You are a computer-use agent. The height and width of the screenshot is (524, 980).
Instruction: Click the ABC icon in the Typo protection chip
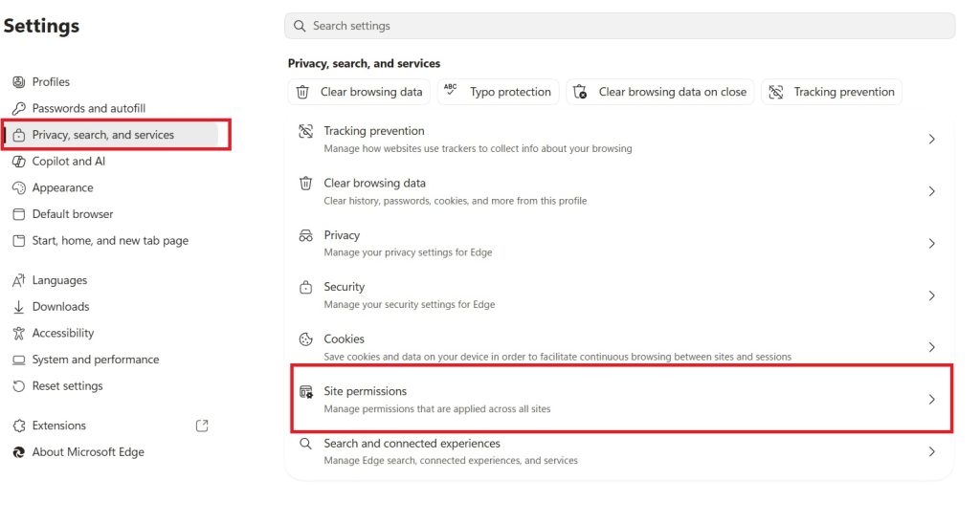pyautogui.click(x=450, y=90)
